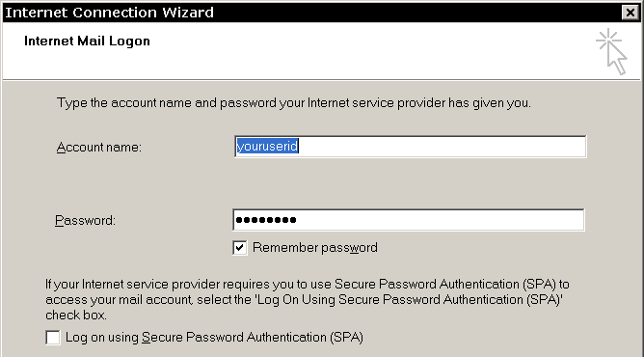
Task: Click on the masked password dots
Action: point(266,220)
